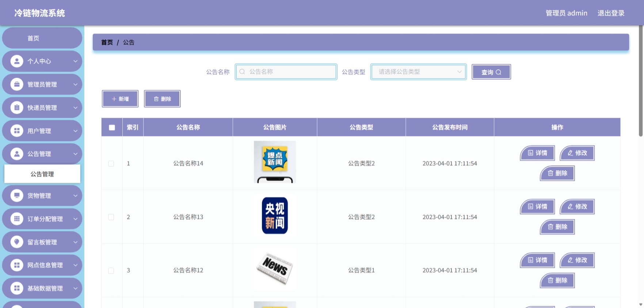Click the search icon on 查询 button
Viewport: 644px width, 308px height.
(499, 72)
